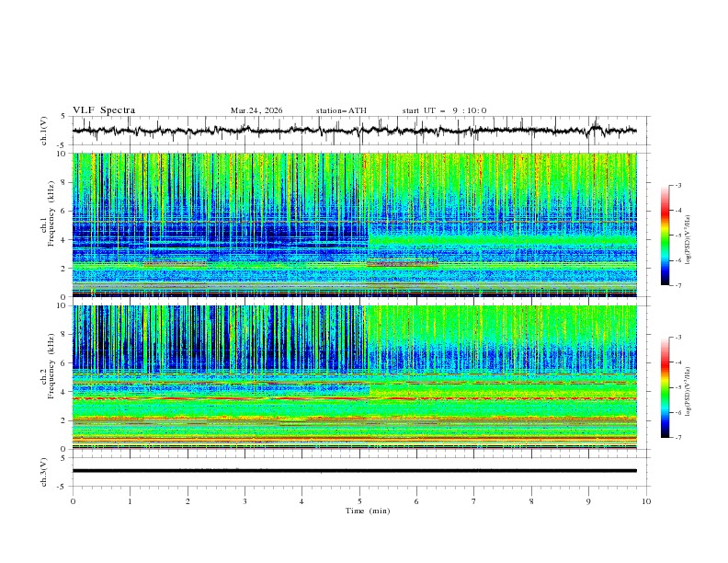The image size is (728, 563).
Task: Click the flat ch.3 voltage trace
Action: 354,471
